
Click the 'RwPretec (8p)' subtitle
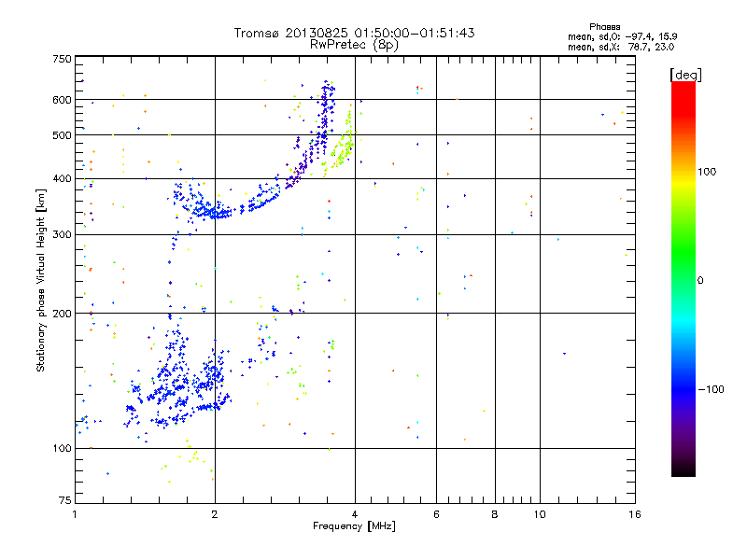[x=354, y=45]
